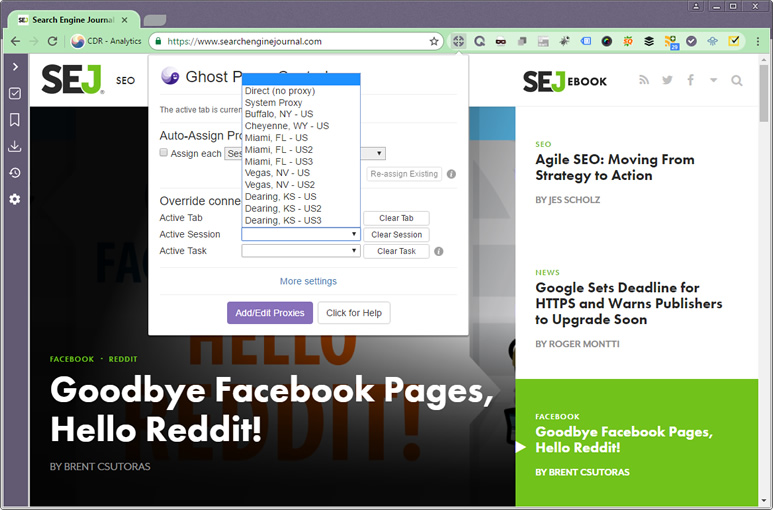Click the Add/Edit Proxies button
Viewport: 773px width, 510px height.
pyautogui.click(x=270, y=313)
